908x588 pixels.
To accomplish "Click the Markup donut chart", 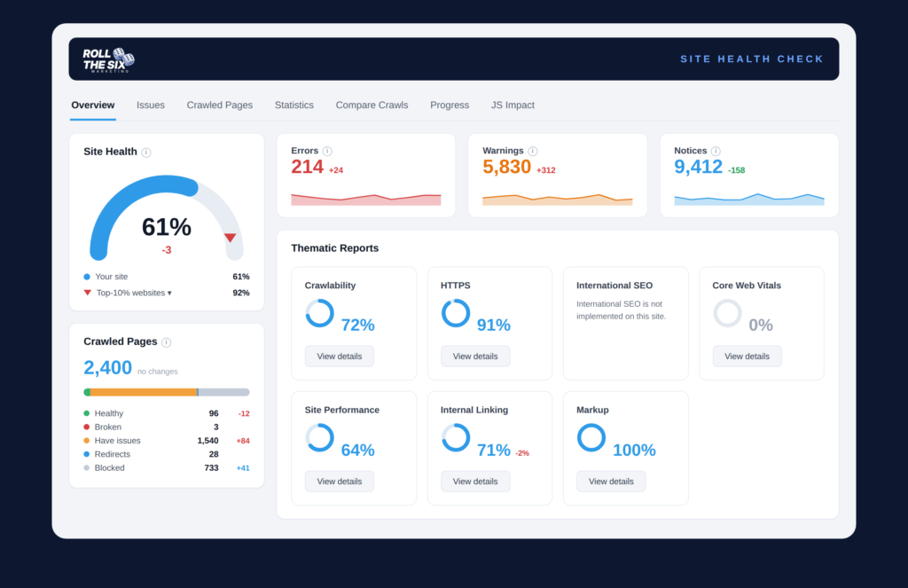I will pos(591,438).
